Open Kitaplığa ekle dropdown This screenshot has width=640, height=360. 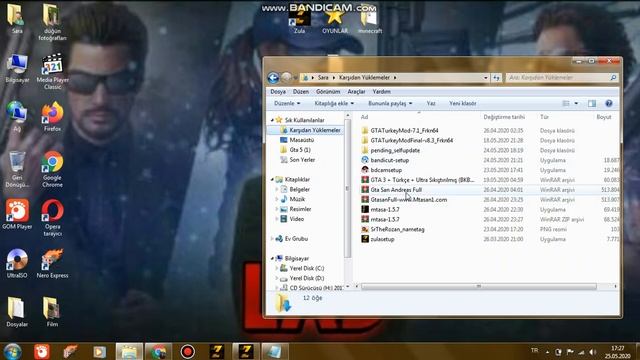click(x=334, y=104)
